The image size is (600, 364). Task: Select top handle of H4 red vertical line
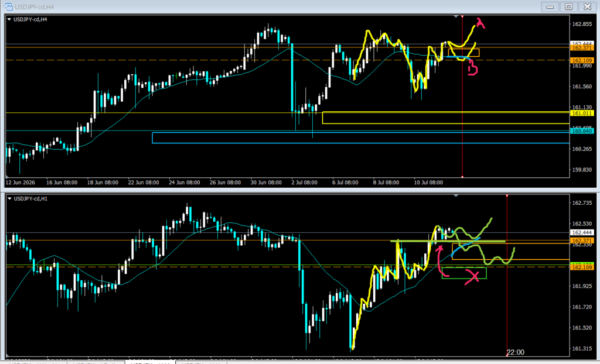point(462,16)
